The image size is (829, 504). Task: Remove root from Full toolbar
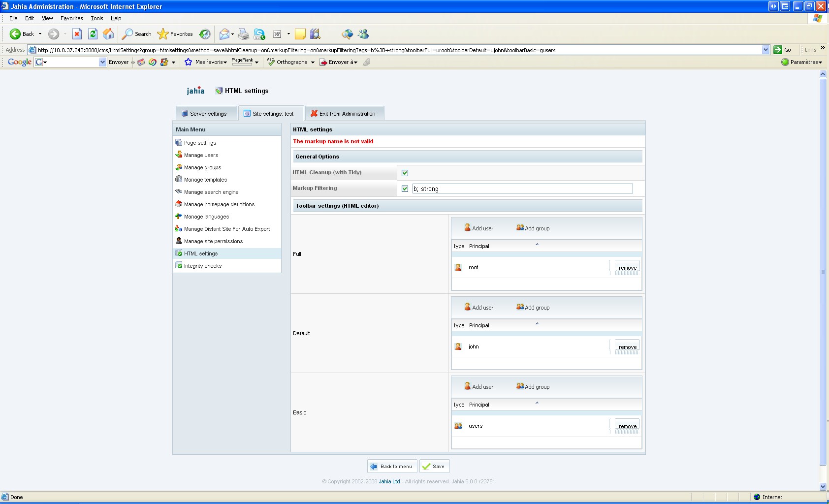pyautogui.click(x=627, y=268)
